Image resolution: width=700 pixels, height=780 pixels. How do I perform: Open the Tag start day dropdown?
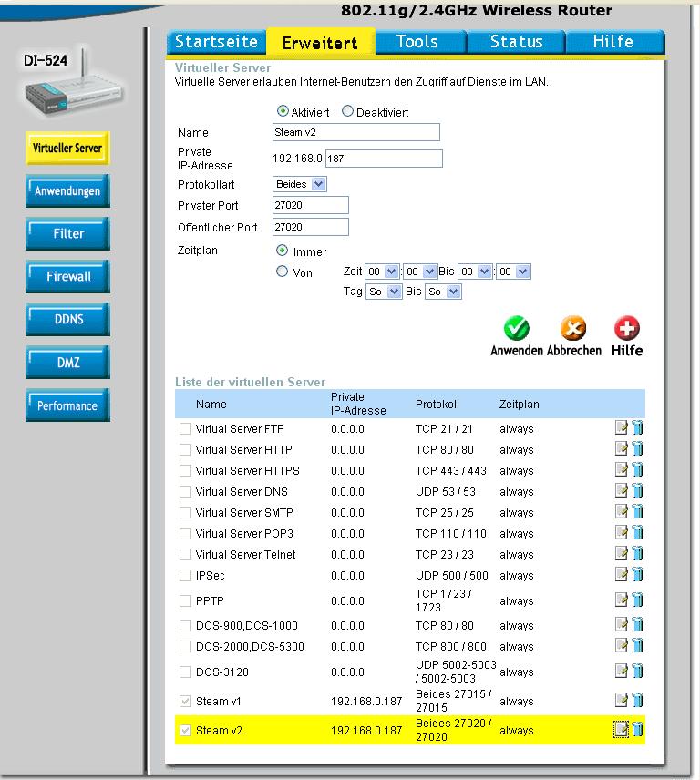tap(384, 292)
